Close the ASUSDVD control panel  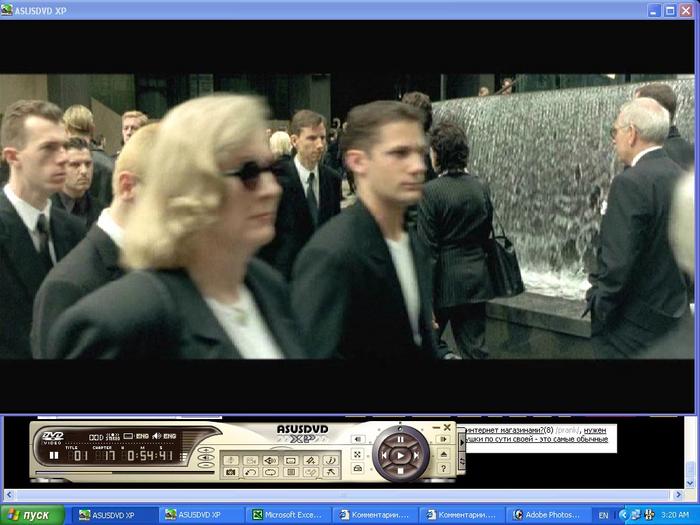pos(447,428)
